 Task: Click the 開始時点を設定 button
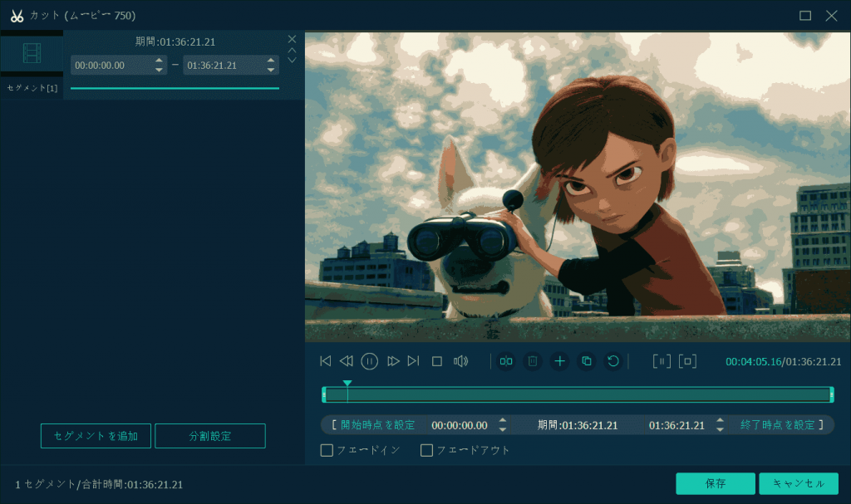click(x=373, y=425)
